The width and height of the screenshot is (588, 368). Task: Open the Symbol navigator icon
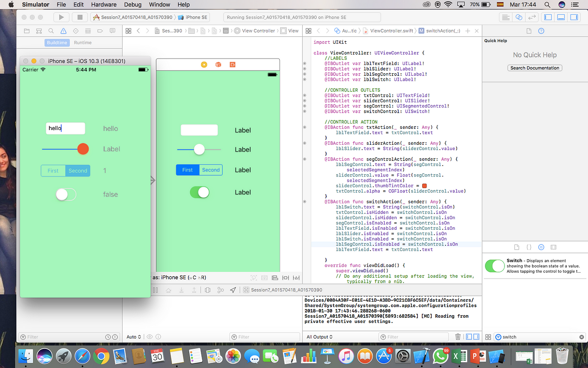click(x=39, y=31)
